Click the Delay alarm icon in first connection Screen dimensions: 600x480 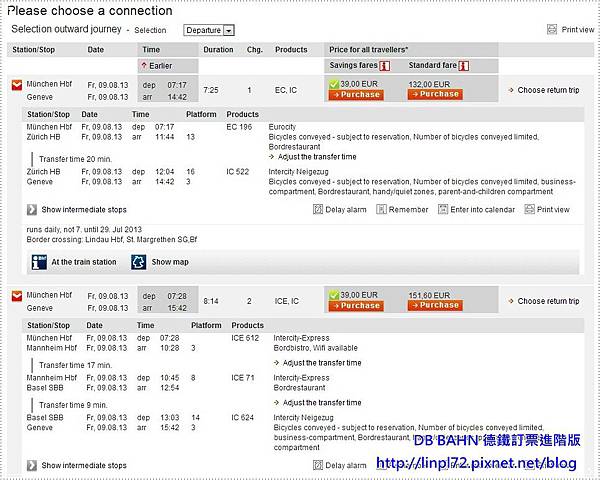click(x=318, y=209)
